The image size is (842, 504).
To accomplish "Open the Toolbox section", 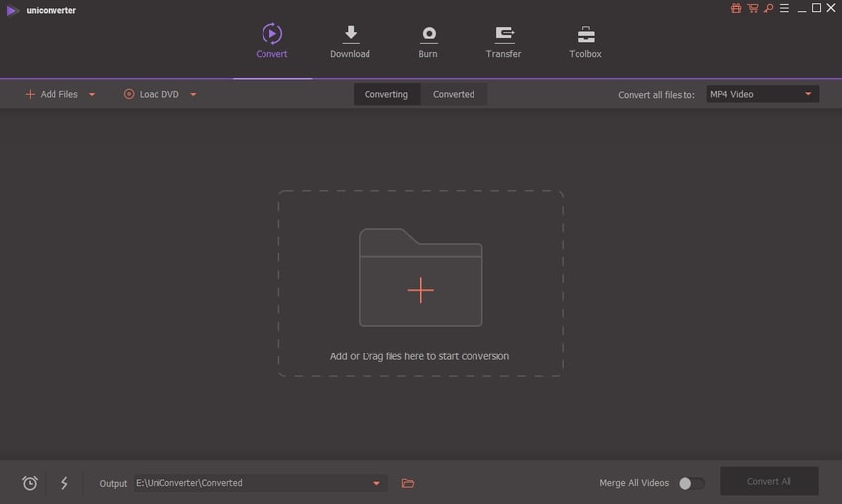I will 585,34.
